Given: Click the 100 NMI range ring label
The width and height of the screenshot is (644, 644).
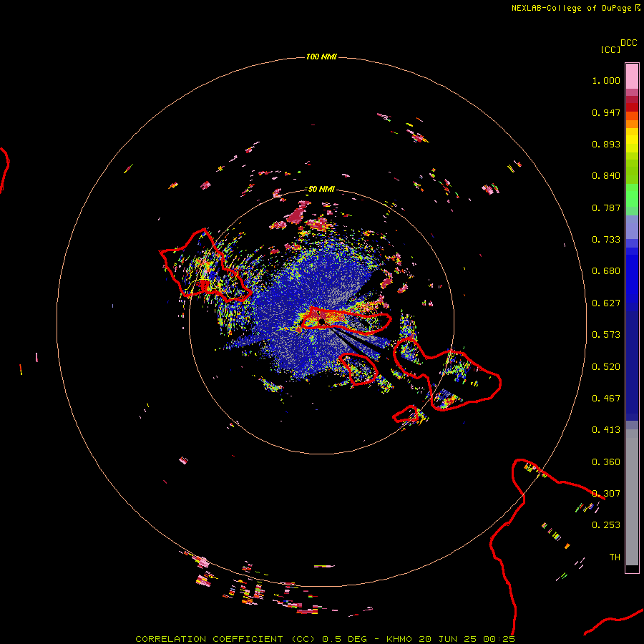Looking at the screenshot, I should (x=321, y=57).
